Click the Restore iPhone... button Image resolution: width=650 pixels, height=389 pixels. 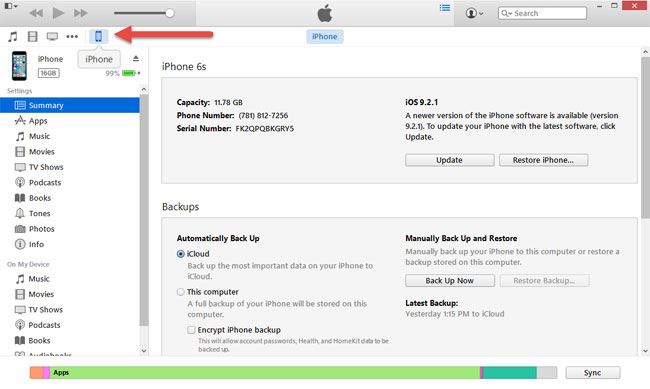pos(543,160)
